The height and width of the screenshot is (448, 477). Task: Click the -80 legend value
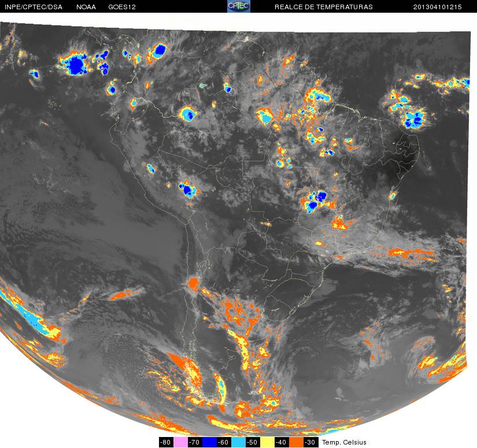point(166,442)
